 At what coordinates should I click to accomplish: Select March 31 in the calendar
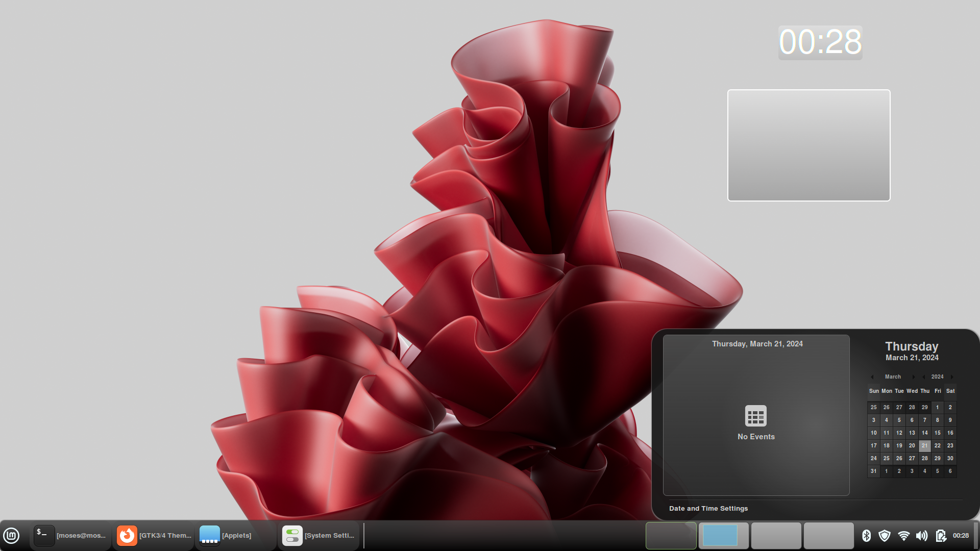(873, 471)
